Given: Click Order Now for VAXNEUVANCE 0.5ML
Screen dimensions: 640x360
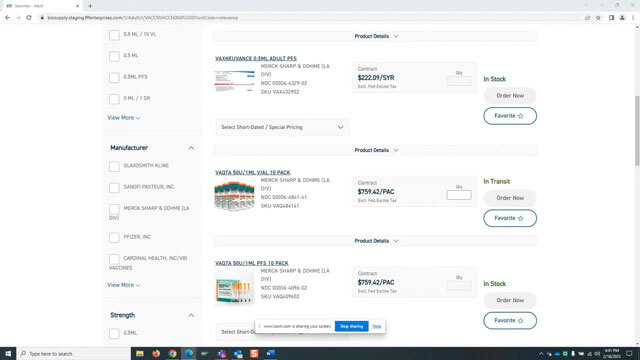Looking at the screenshot, I should 510,96.
